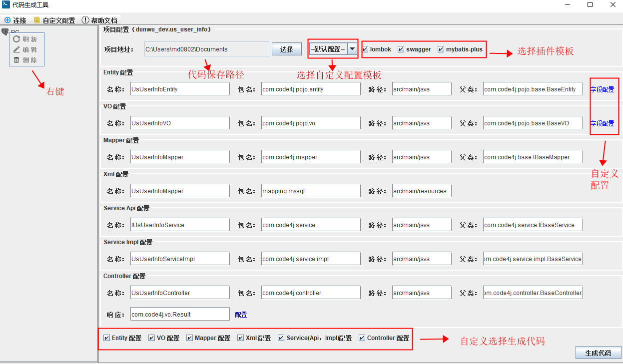Click the Controller name field UsUserInfoController
The image size is (623, 364).
pos(180,293)
